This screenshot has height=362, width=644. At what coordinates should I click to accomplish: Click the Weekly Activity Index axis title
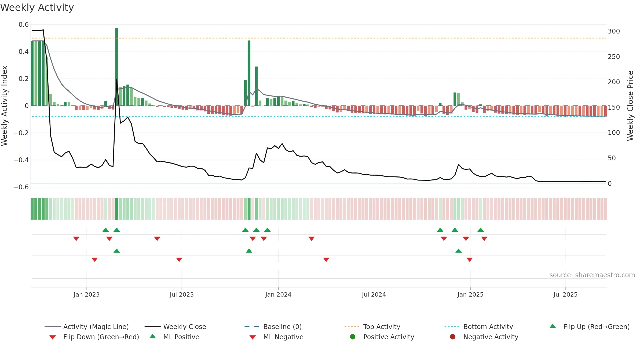pos(5,106)
